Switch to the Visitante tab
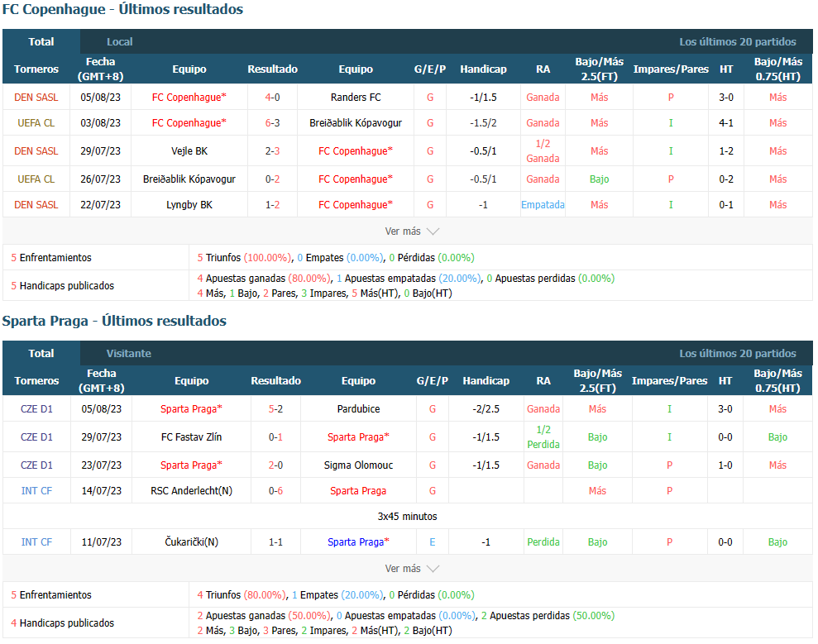Viewport: 818px width, 644px height. pyautogui.click(x=129, y=354)
